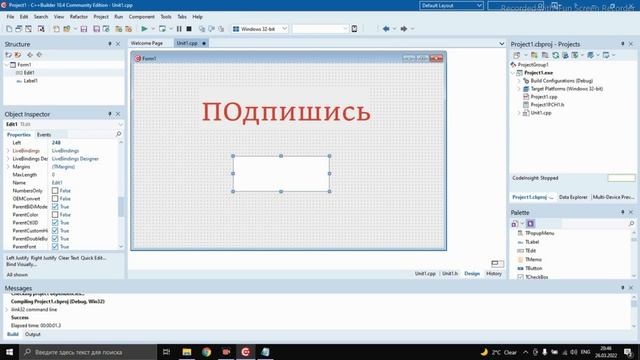Viewport: 640px width, 360px height.
Task: Select TEdit component in Palette
Action: 530,251
